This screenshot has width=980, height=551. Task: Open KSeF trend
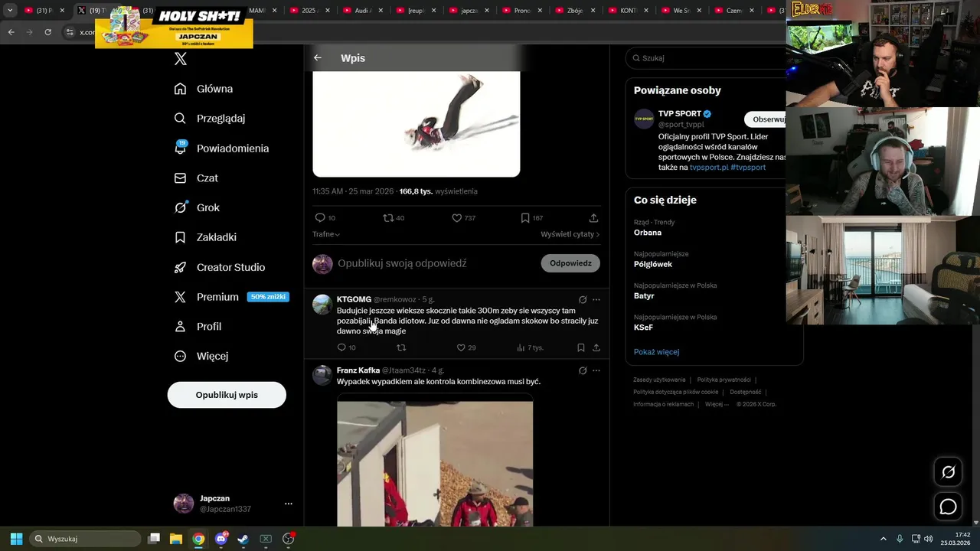pos(643,328)
